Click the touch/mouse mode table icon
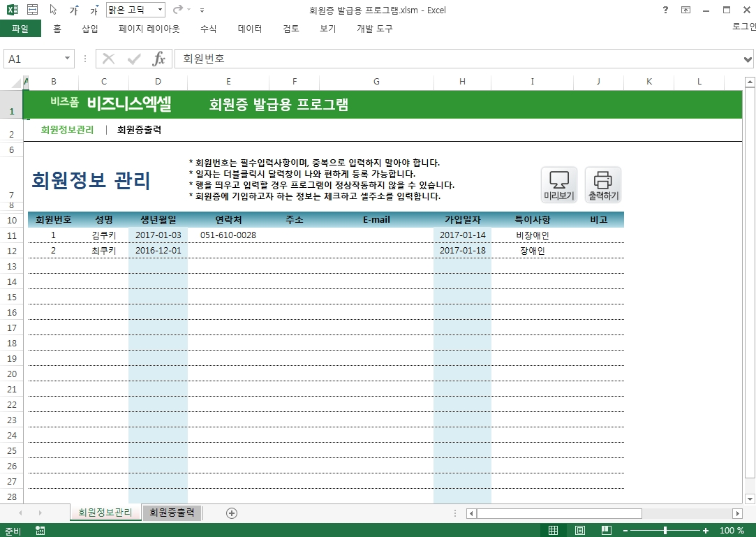Screen dimensions: 756x537 pos(32,10)
